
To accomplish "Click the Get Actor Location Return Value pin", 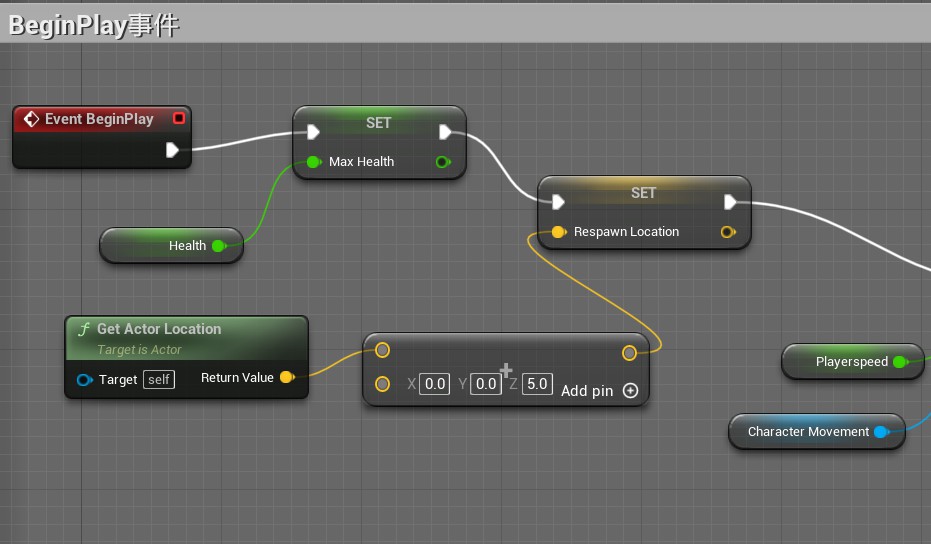I will 286,377.
